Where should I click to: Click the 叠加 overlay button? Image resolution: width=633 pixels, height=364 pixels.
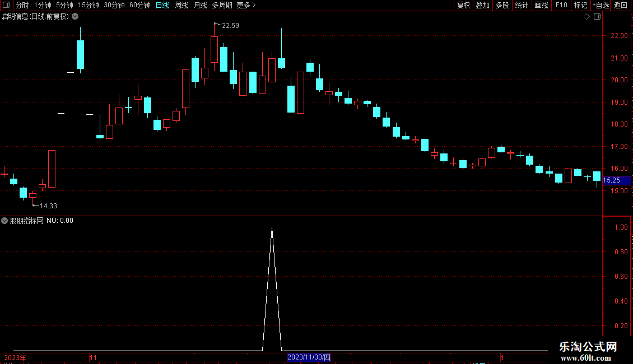click(x=482, y=5)
